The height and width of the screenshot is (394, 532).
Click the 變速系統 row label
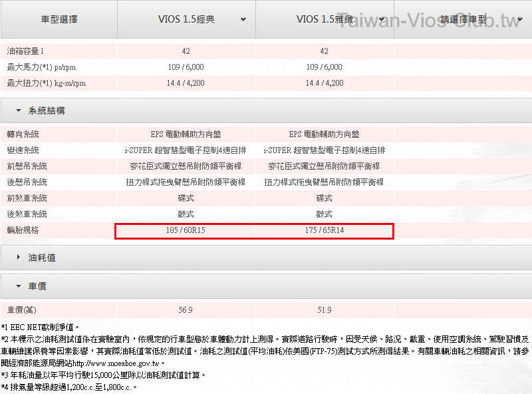click(x=23, y=150)
